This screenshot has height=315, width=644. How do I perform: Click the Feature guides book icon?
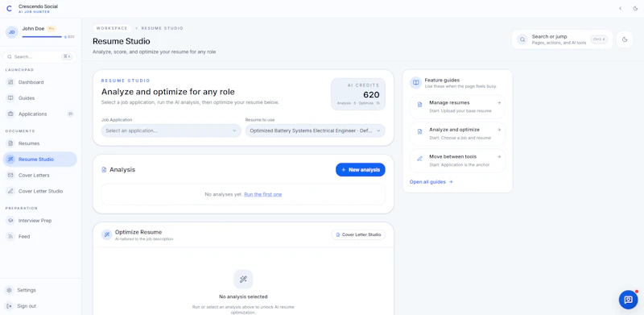coord(416,83)
